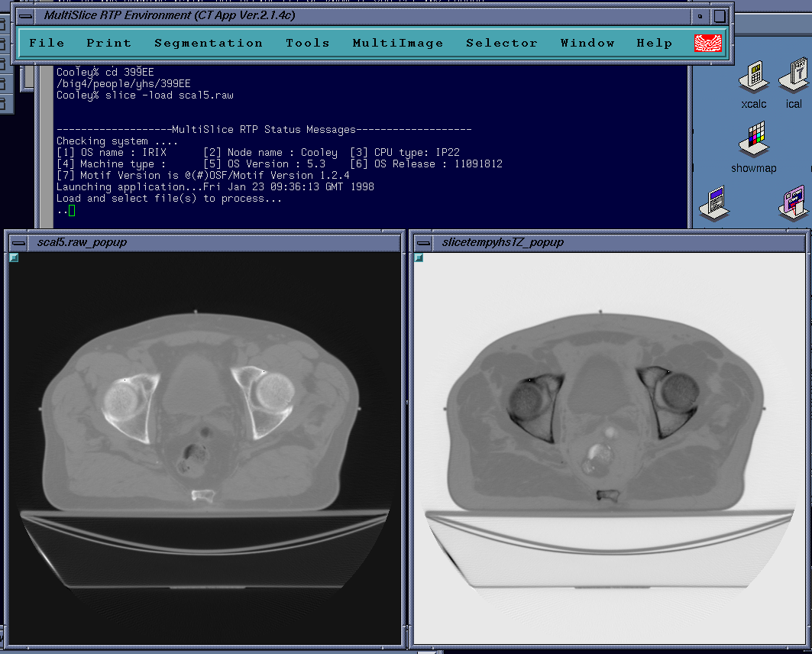Select the computer desktop icon below showmap
Image resolution: width=812 pixels, height=654 pixels.
click(x=715, y=203)
